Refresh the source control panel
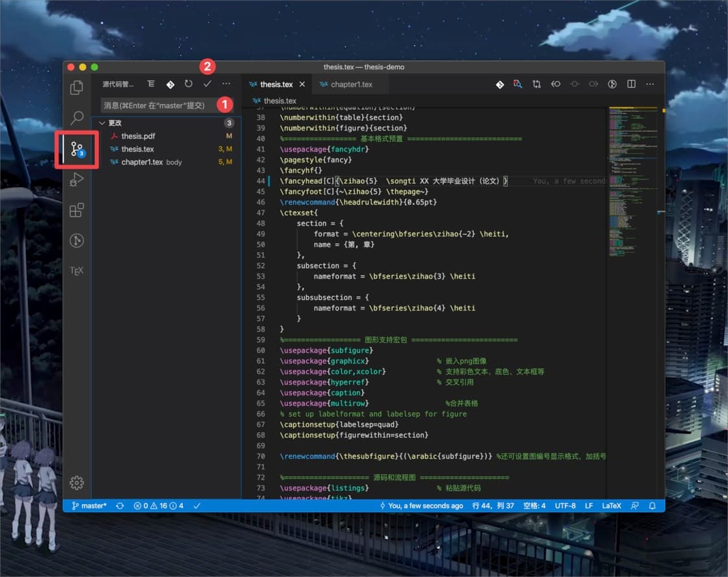 point(188,84)
